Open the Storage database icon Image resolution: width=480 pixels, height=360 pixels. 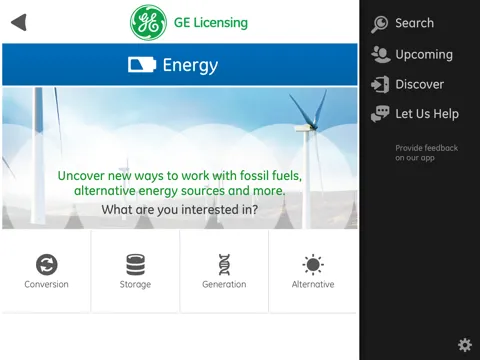click(x=135, y=265)
